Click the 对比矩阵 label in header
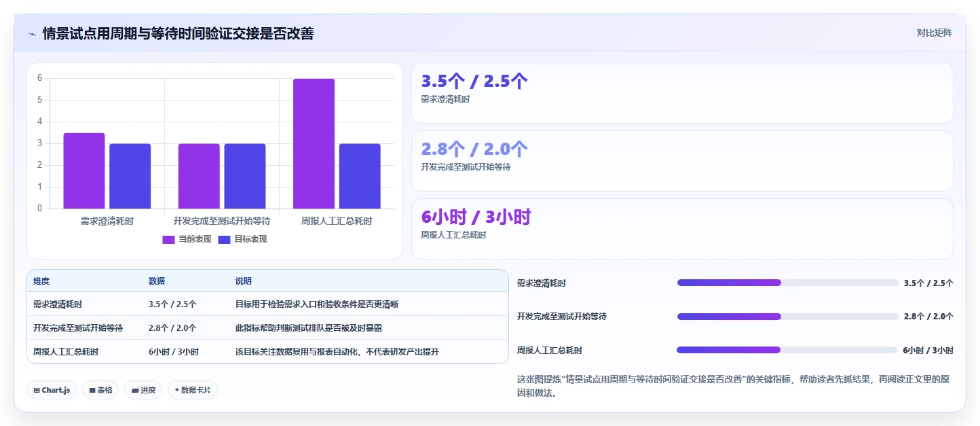 (934, 33)
